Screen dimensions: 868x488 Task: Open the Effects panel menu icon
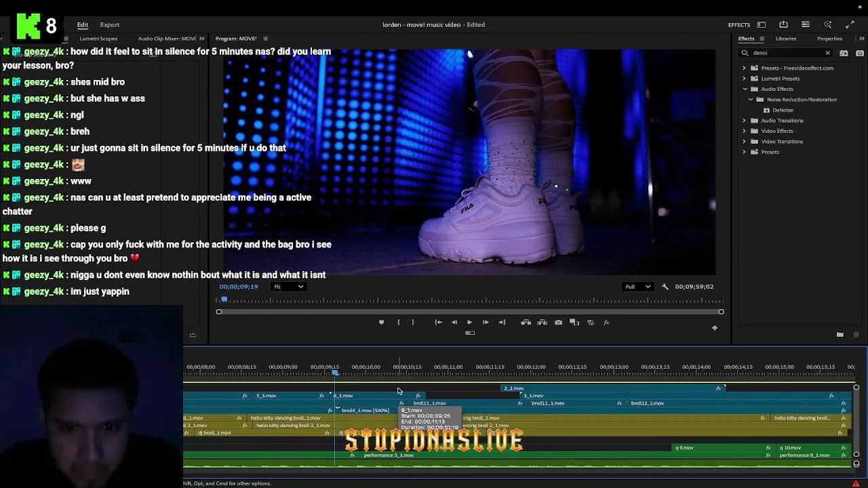click(x=762, y=39)
